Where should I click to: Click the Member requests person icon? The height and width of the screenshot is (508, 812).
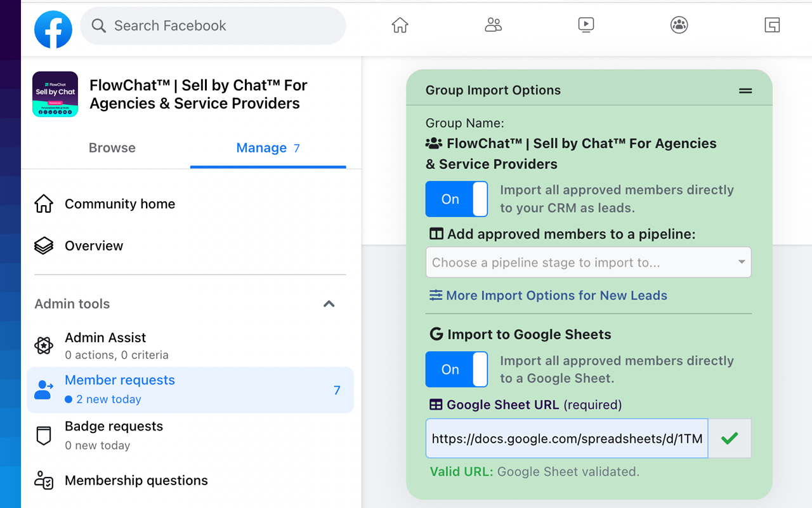[x=43, y=388]
